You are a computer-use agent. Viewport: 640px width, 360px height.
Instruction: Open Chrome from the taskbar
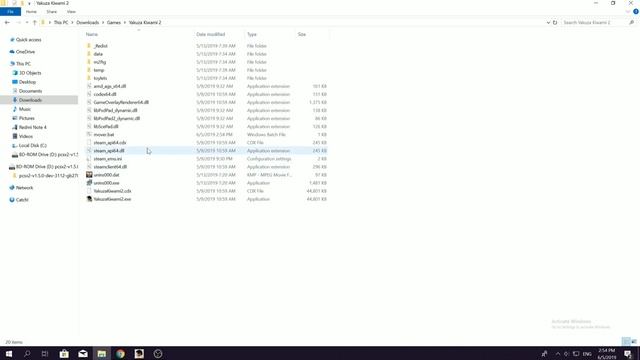click(x=120, y=353)
